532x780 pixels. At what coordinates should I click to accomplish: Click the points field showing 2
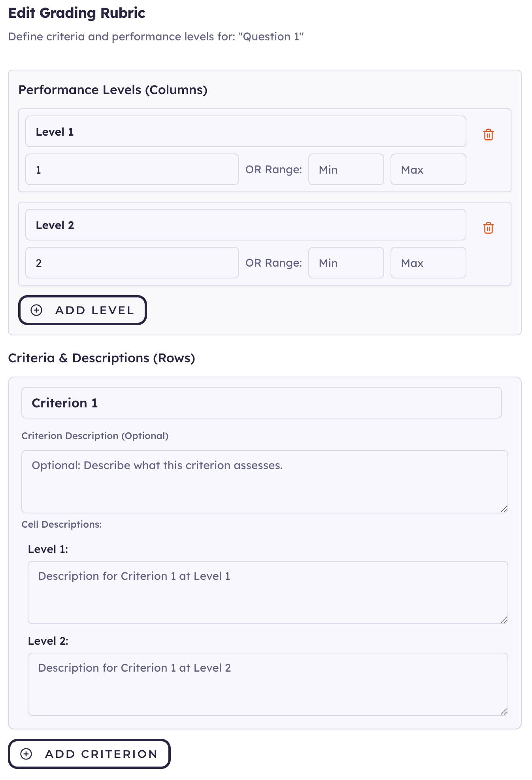(132, 263)
